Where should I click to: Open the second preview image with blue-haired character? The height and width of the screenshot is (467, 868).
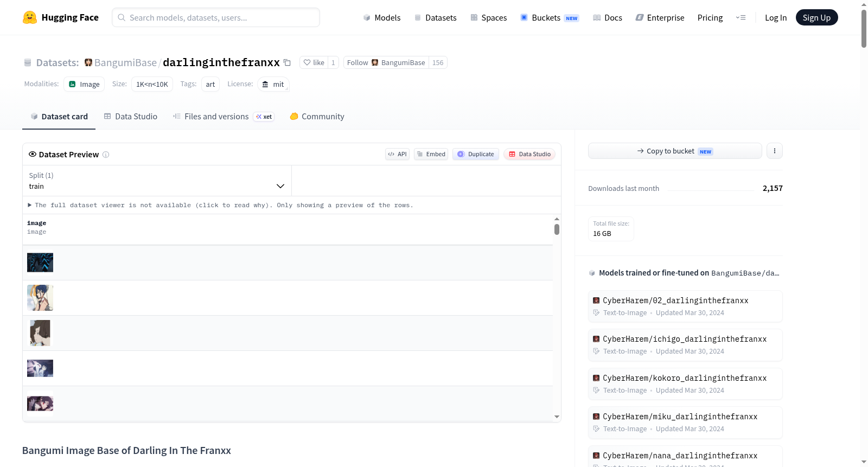click(x=40, y=298)
